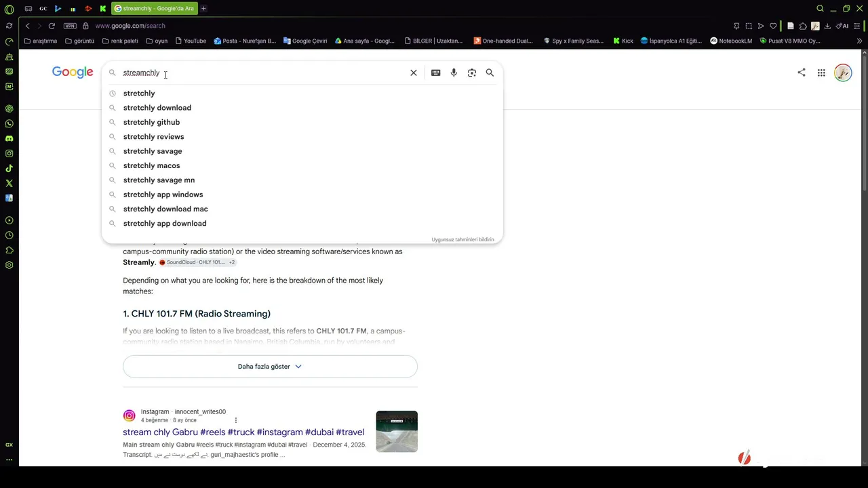Viewport: 868px width, 488px height.
Task: Open the araştırma bookmarks folder
Action: click(41, 41)
